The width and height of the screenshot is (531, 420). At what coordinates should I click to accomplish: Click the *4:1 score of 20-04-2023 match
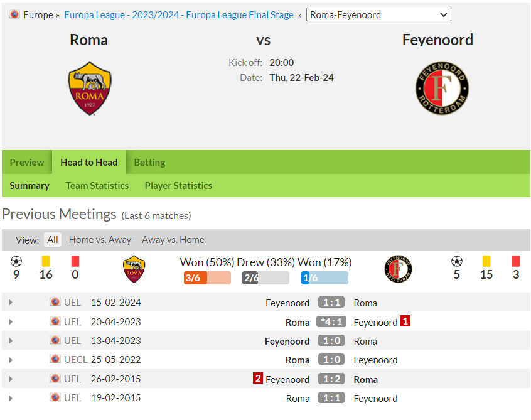(x=331, y=321)
